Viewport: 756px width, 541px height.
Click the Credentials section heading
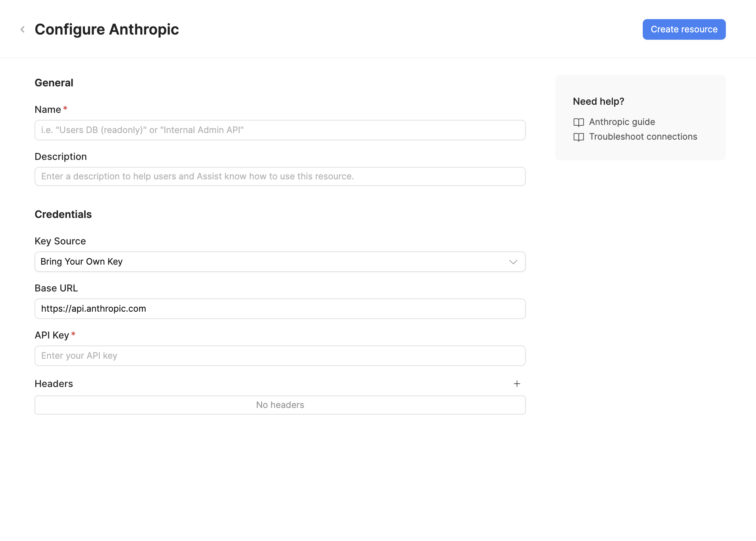63,214
